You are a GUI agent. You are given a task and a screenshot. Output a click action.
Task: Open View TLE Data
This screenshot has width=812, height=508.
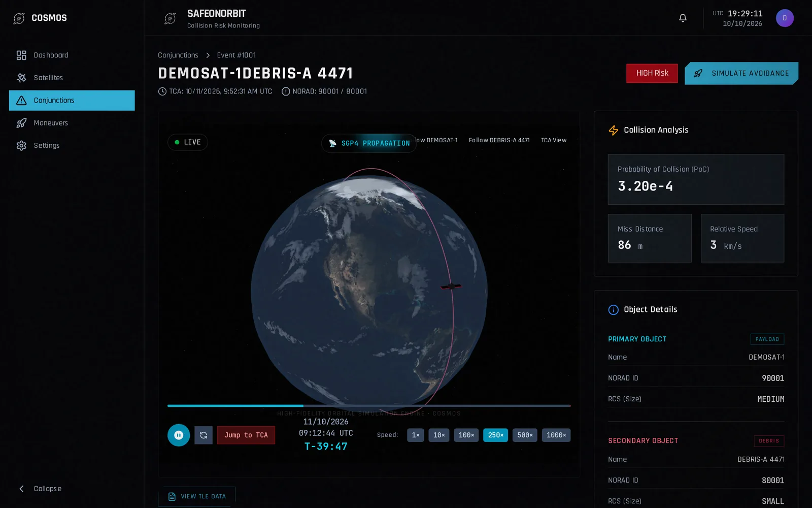[197, 496]
